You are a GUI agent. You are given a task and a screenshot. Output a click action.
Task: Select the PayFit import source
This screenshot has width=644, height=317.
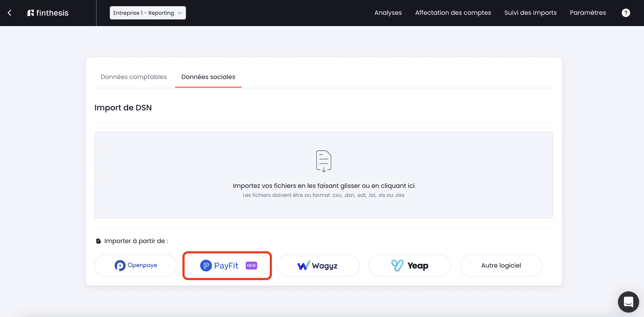(x=227, y=266)
